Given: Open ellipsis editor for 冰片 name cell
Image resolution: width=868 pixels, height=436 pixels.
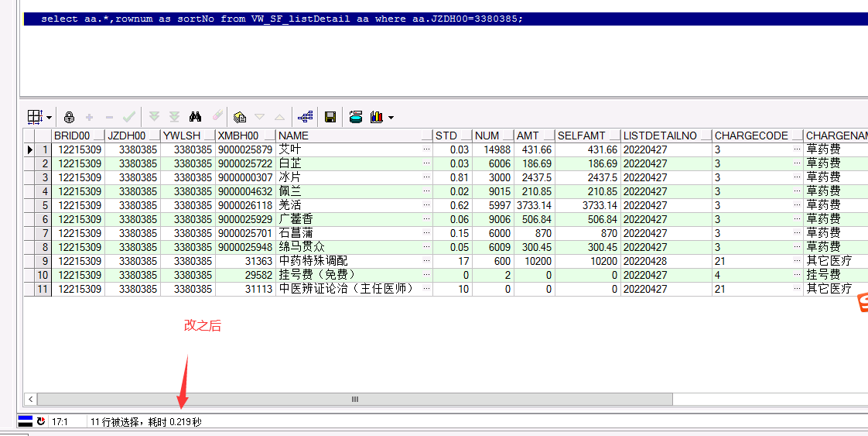Looking at the screenshot, I should (426, 177).
